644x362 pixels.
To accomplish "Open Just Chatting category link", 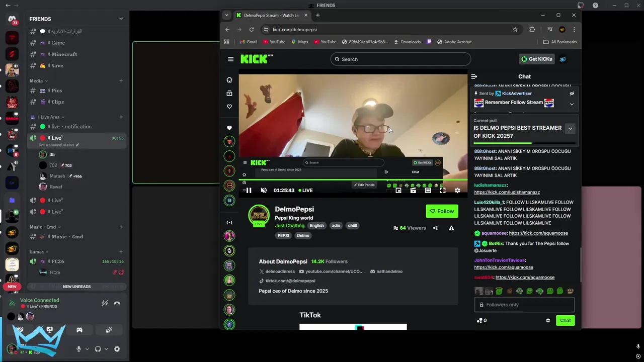I will 290,226.
